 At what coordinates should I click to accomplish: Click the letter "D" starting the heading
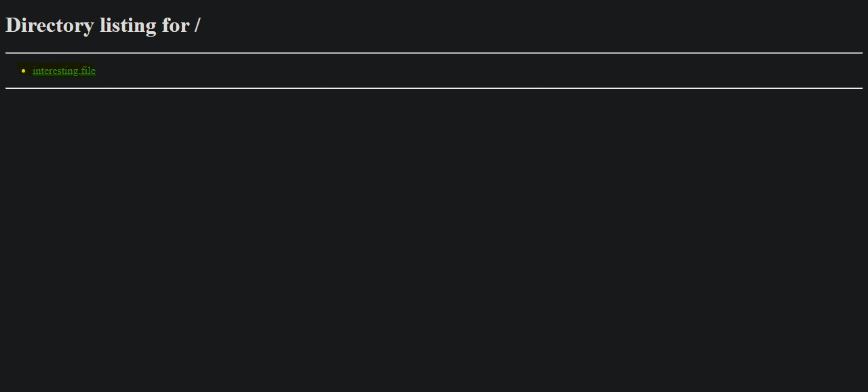coord(14,25)
